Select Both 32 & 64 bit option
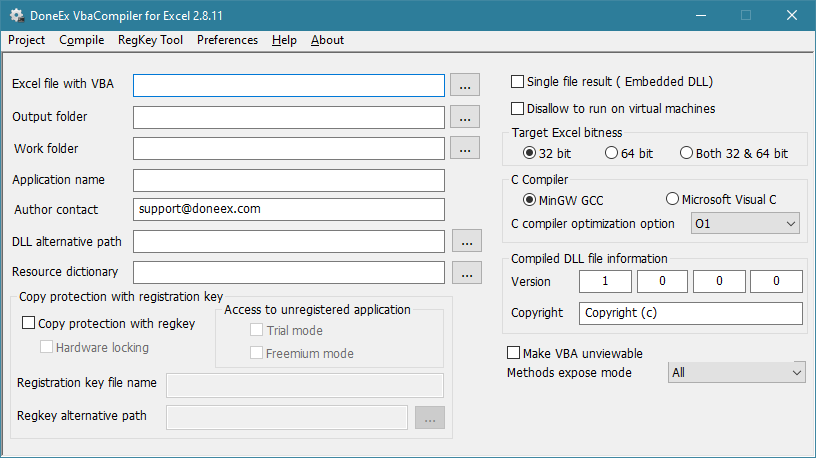 686,152
